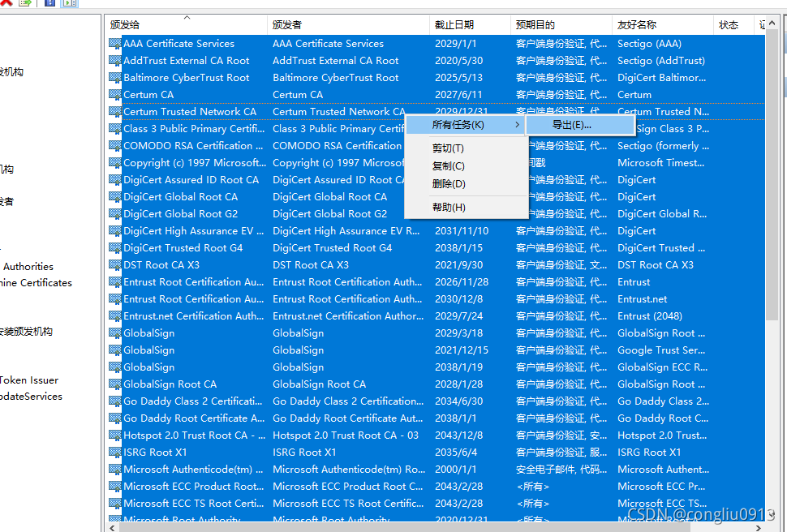Click certificate icon of Copyright (c) 1997 Microsoft row
The height and width of the screenshot is (532, 787).
(115, 163)
